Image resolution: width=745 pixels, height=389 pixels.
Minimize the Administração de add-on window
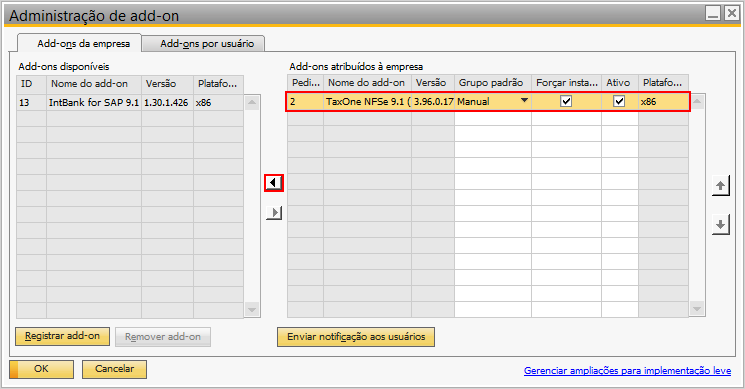coord(713,13)
